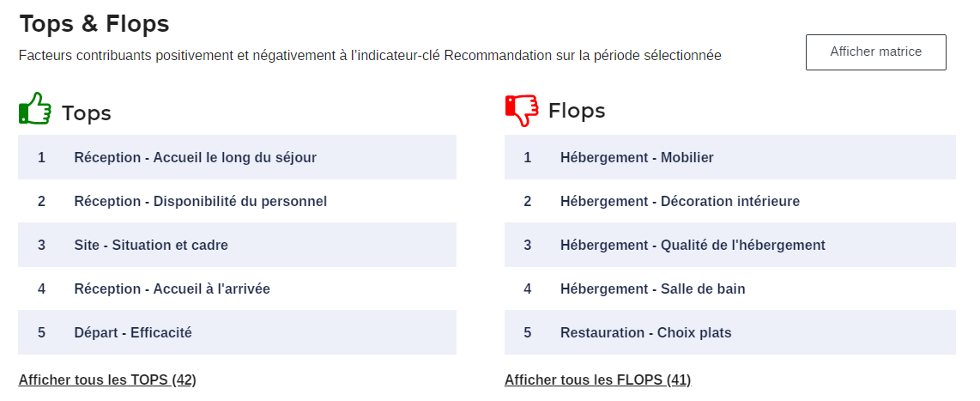Choose Site - Situation et cadre entry
Screen dimensions: 980x401
click(151, 245)
